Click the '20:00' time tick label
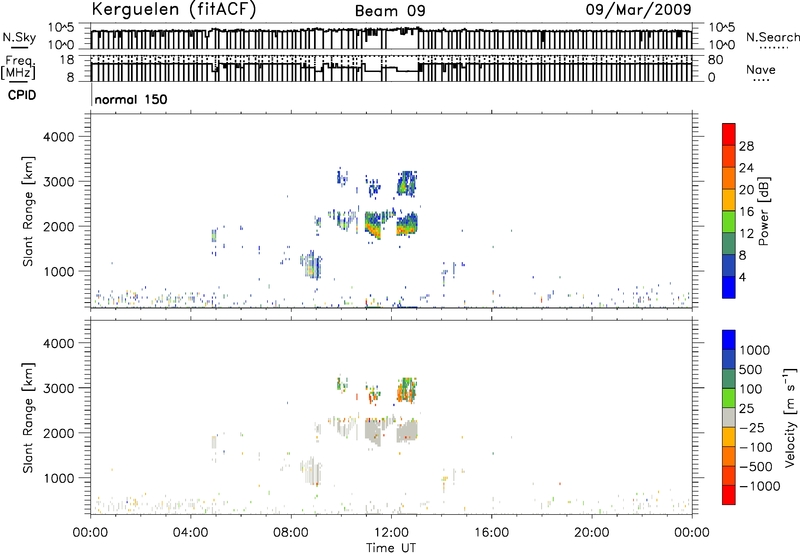The image size is (800, 554). click(592, 533)
